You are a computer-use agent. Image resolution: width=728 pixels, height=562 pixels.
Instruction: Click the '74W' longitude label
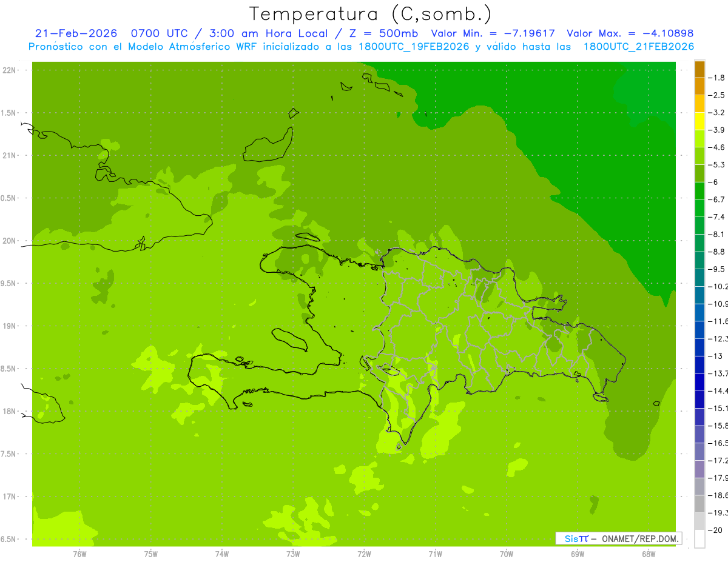(222, 554)
